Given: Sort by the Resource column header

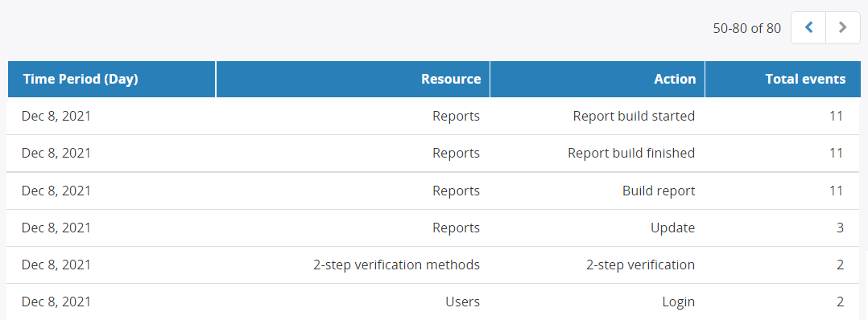Looking at the screenshot, I should point(353,79).
